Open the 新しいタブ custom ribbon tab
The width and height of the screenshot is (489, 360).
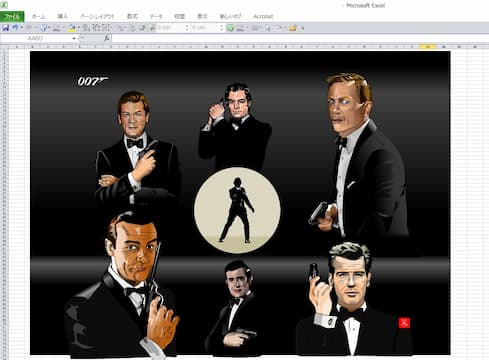point(230,16)
